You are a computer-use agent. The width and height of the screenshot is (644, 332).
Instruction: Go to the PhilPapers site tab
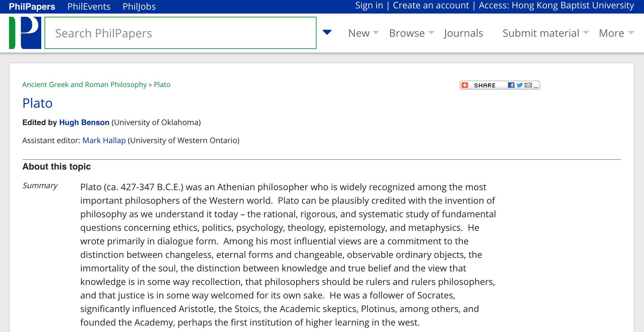pos(32,6)
